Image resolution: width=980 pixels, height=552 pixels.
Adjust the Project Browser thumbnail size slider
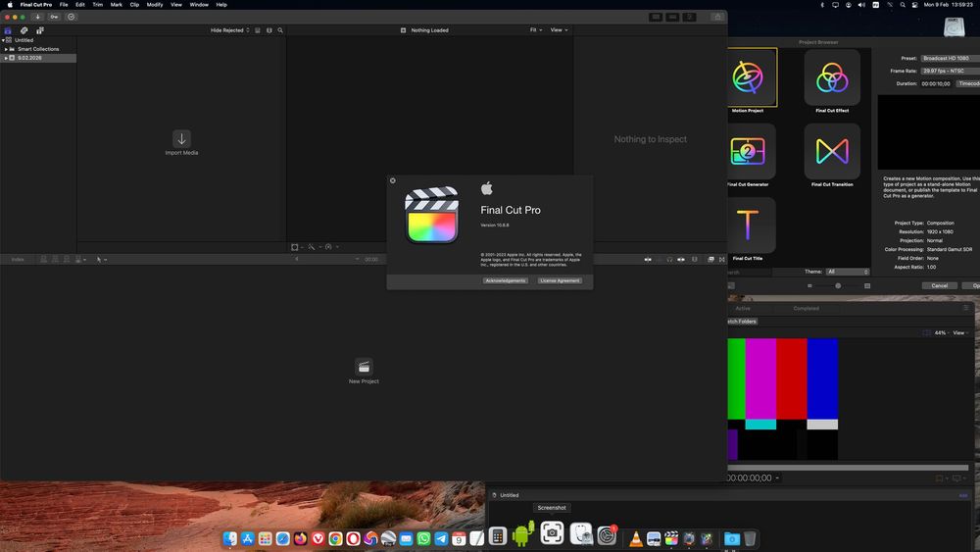click(x=838, y=285)
